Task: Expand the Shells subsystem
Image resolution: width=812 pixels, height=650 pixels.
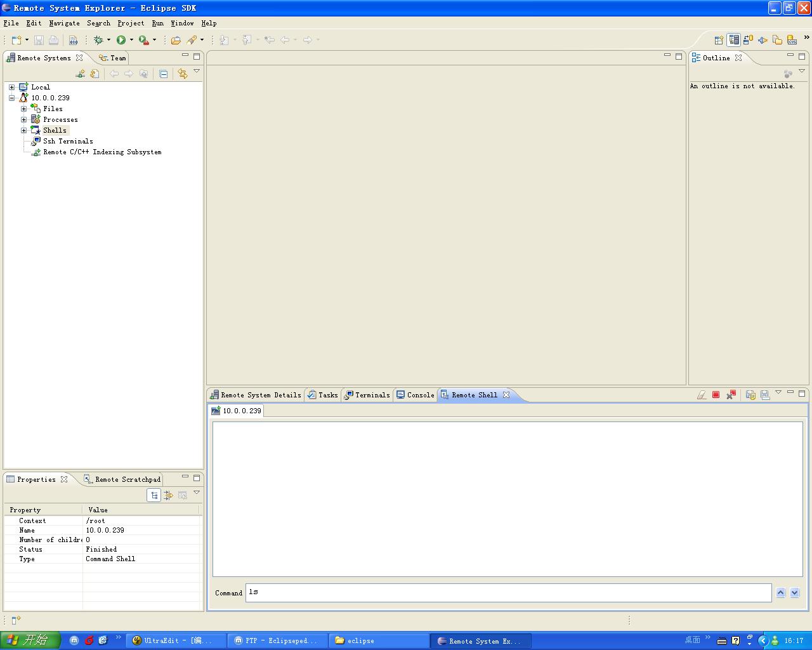Action: click(23, 130)
